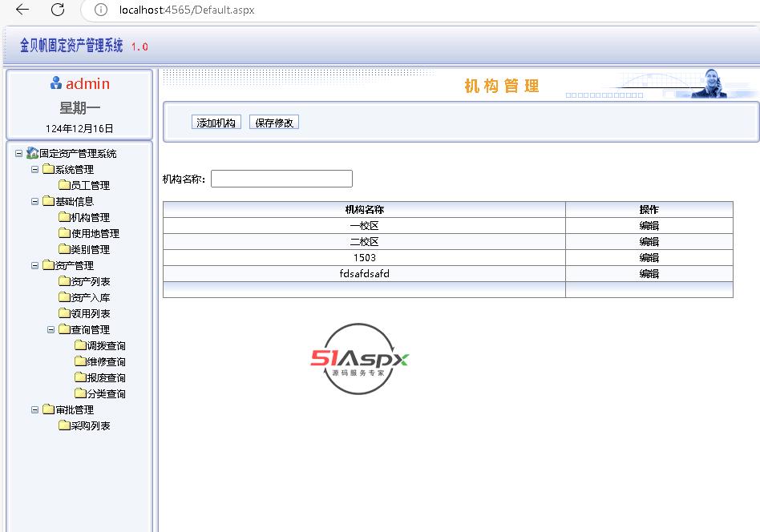Click the folder icon beside 员工管理
The width and height of the screenshot is (760, 532).
[64, 185]
